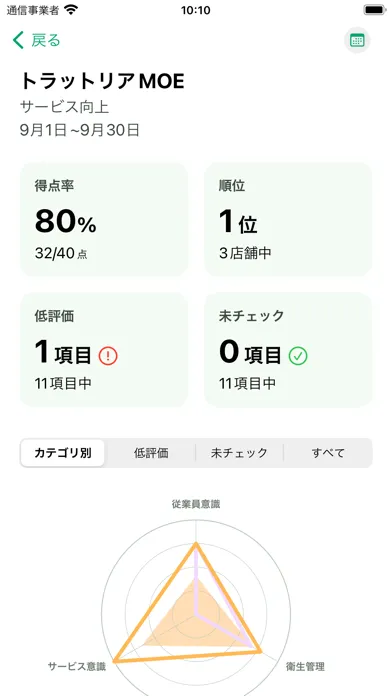Click the 従業員意識 radar chart label

pos(196,504)
